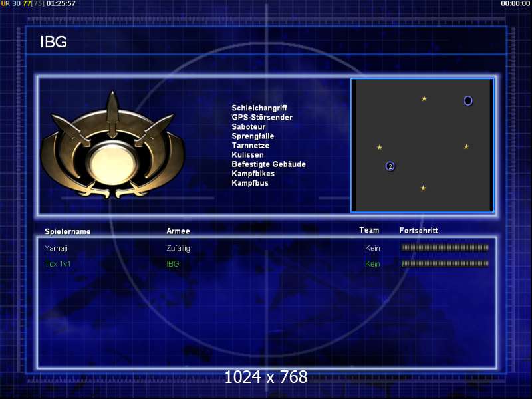Click the 01:25:57 clock at top left

click(61, 3)
